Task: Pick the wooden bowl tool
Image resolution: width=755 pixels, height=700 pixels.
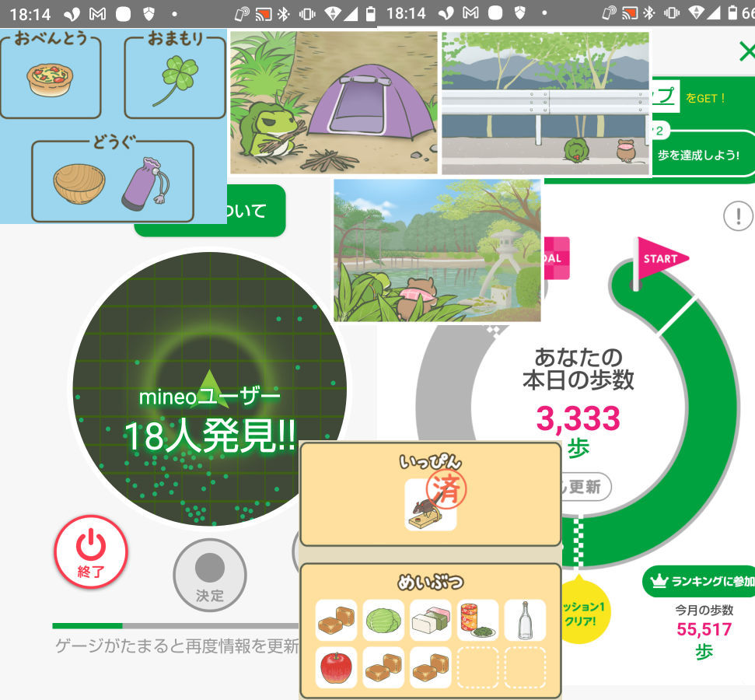Action: point(79,184)
